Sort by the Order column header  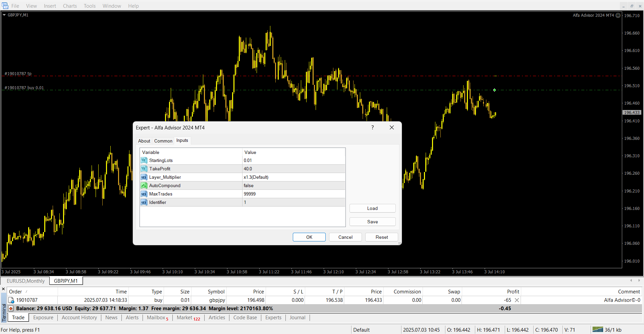point(15,292)
